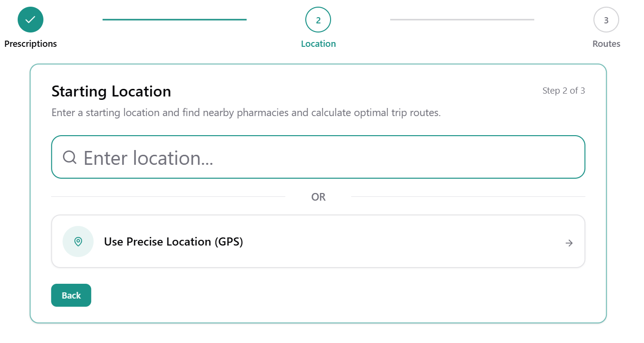Click the checkmark icon for completed Prescriptions step
This screenshot has height=343, width=644.
(31, 20)
